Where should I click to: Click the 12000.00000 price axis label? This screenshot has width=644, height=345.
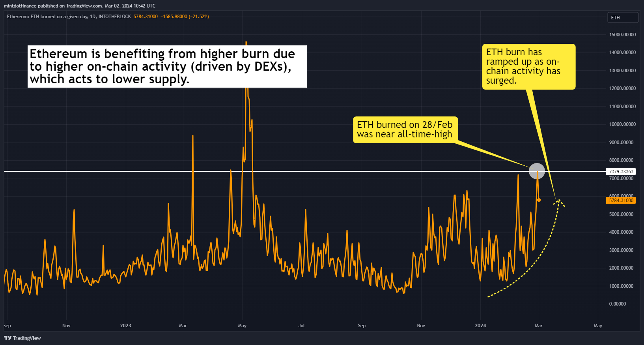(622, 88)
